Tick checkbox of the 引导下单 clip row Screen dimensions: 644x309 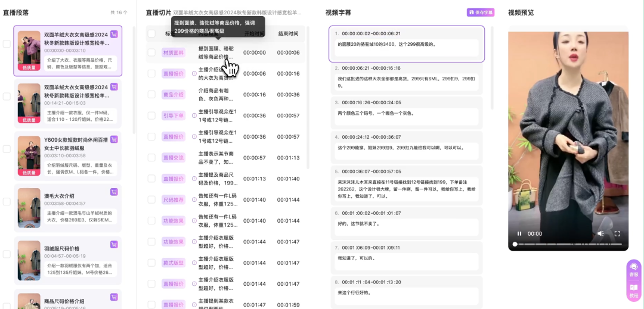pos(151,116)
